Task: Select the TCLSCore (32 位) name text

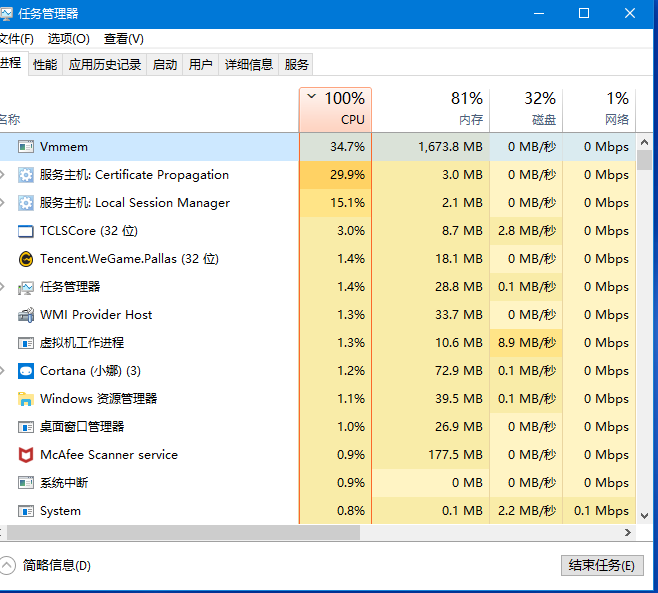Action: click(89, 231)
